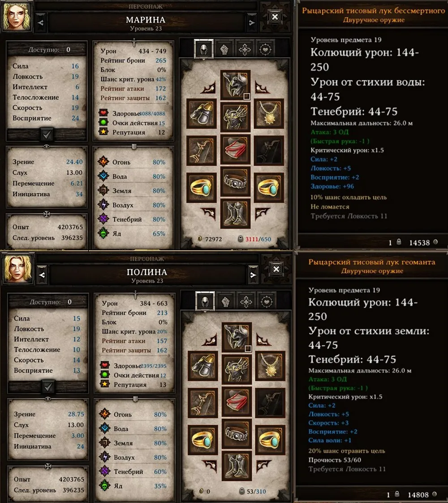
Task: Select Marina's helmet equipment slot
Action: click(235, 85)
